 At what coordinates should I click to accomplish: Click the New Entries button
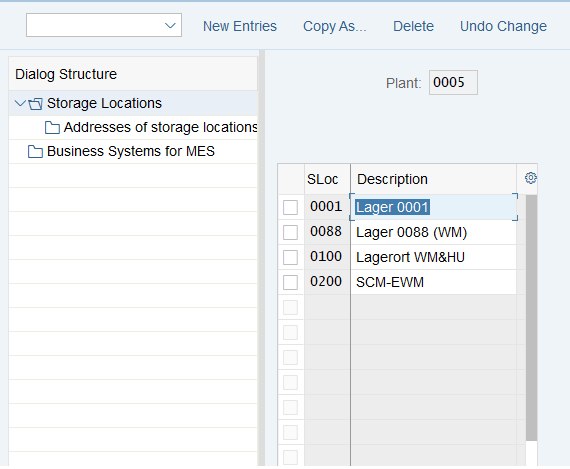click(x=240, y=26)
